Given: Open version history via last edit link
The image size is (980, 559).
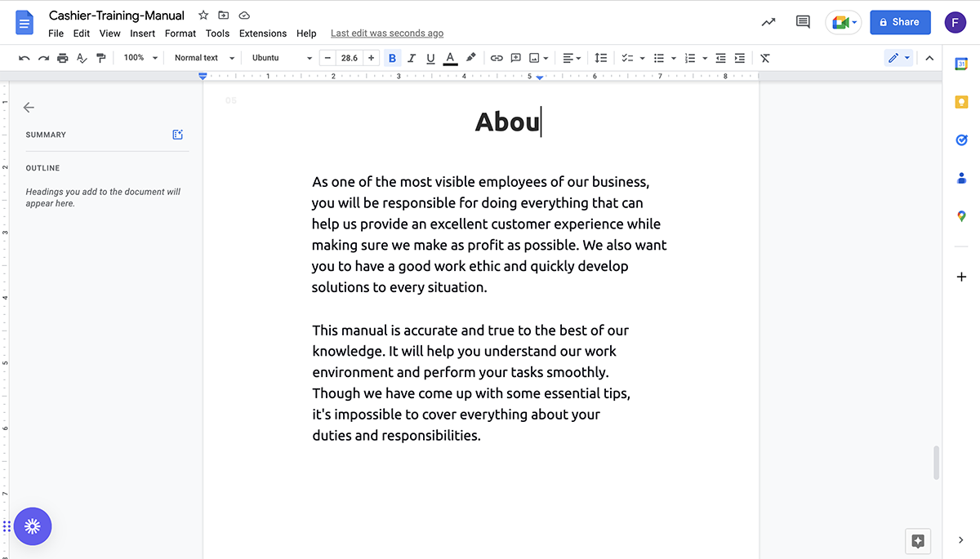Looking at the screenshot, I should pyautogui.click(x=386, y=33).
